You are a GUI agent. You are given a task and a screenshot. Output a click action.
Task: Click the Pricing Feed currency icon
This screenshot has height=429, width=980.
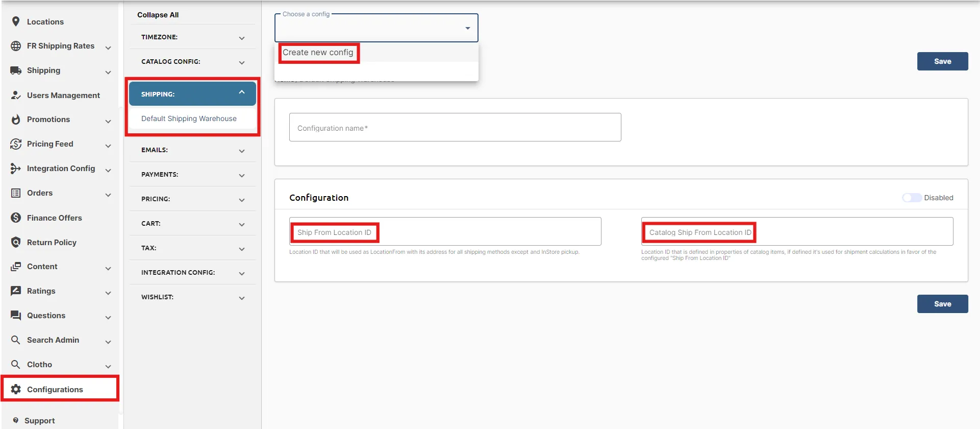[x=16, y=144]
